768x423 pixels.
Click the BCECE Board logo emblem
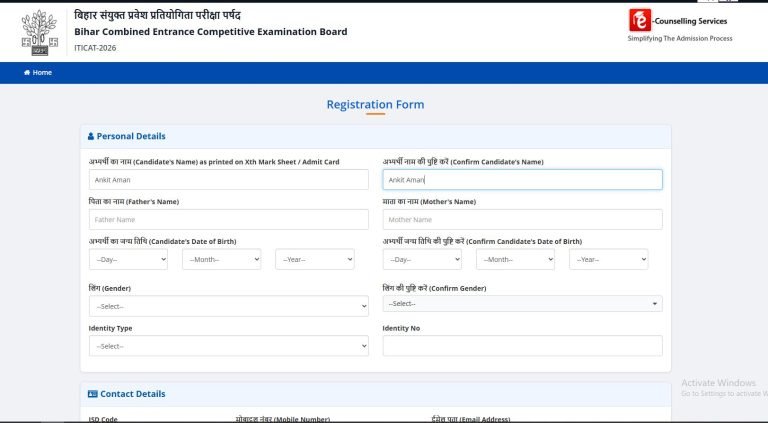tap(39, 32)
